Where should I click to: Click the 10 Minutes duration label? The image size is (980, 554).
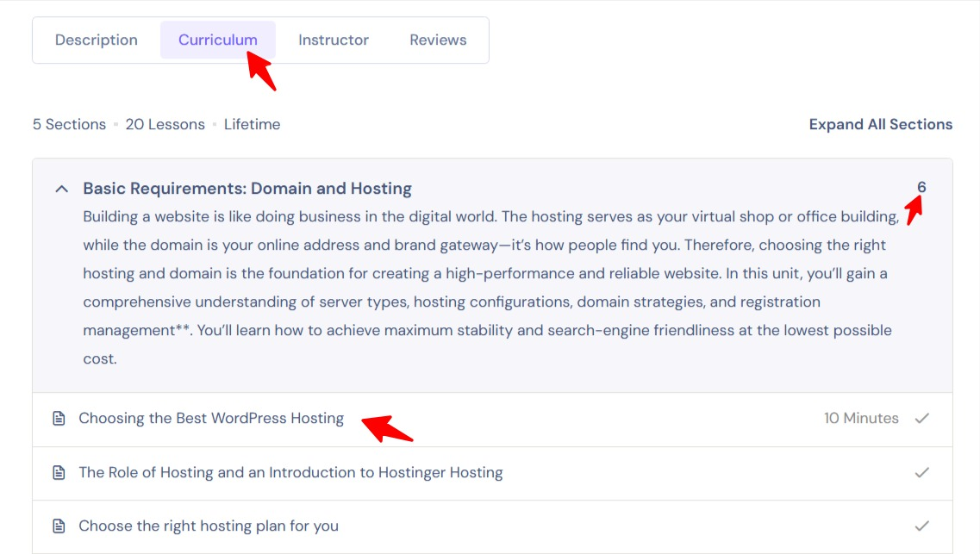(861, 419)
